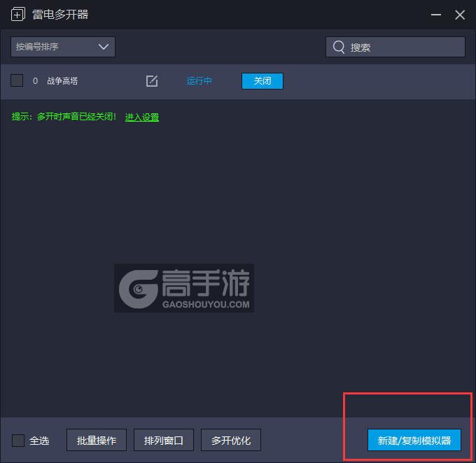Click the index number 0 of the emulator
Image resolution: width=476 pixels, height=463 pixels.
point(35,81)
